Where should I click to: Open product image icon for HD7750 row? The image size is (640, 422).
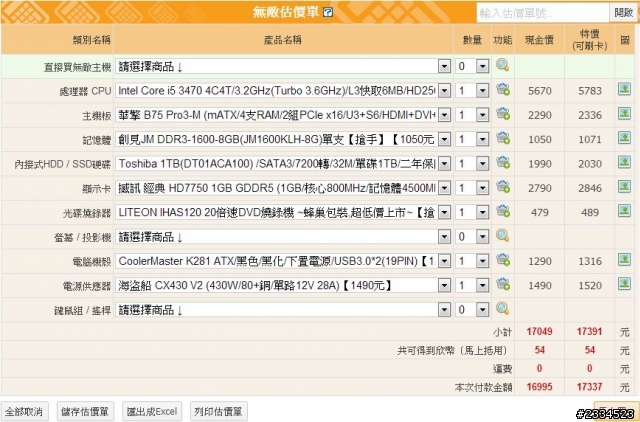pos(624,187)
